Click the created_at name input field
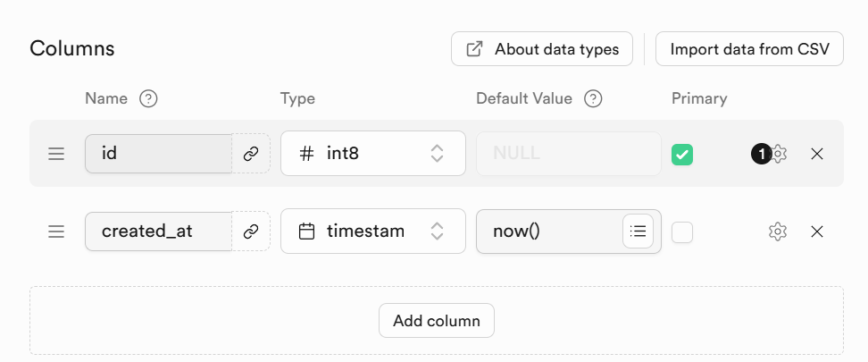The height and width of the screenshot is (362, 868). pyautogui.click(x=158, y=232)
